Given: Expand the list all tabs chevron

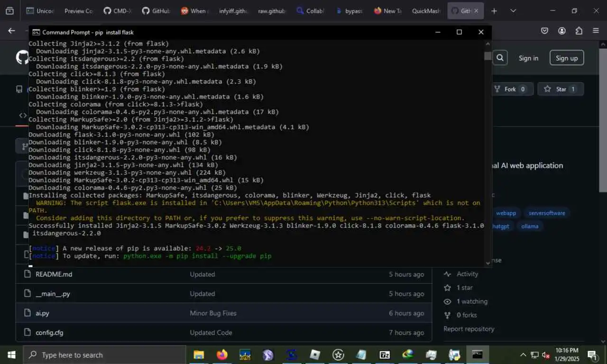Looking at the screenshot, I should 513,11.
